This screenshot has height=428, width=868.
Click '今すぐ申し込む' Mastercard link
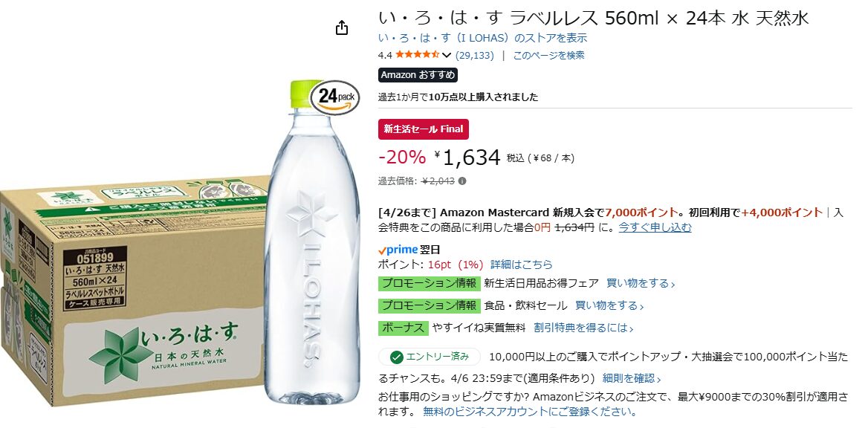point(655,227)
